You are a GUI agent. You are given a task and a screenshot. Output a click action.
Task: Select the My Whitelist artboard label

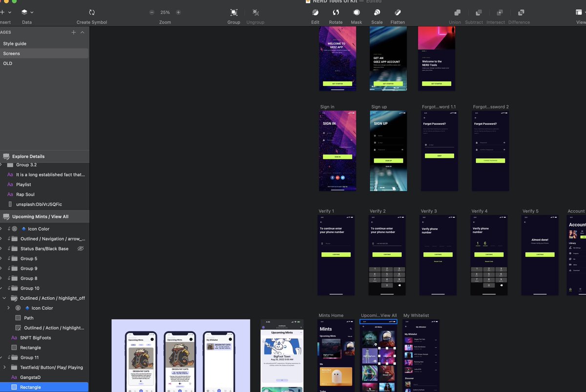tap(416, 315)
